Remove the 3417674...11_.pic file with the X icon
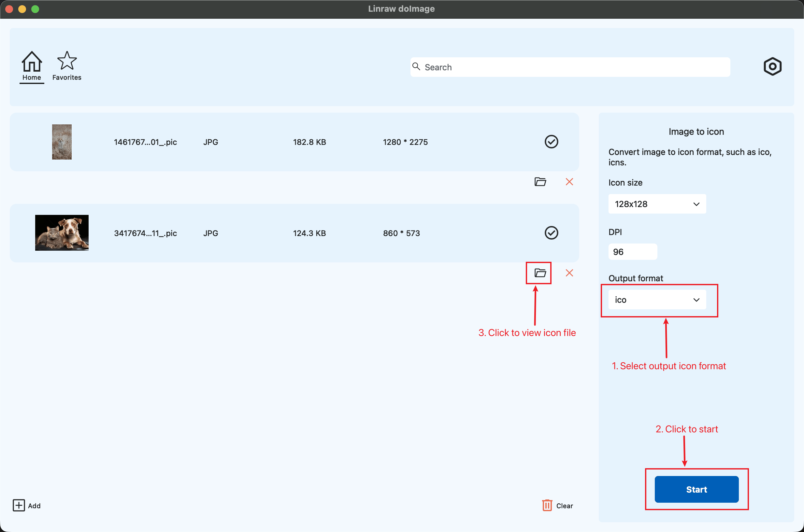Image resolution: width=804 pixels, height=532 pixels. [569, 273]
